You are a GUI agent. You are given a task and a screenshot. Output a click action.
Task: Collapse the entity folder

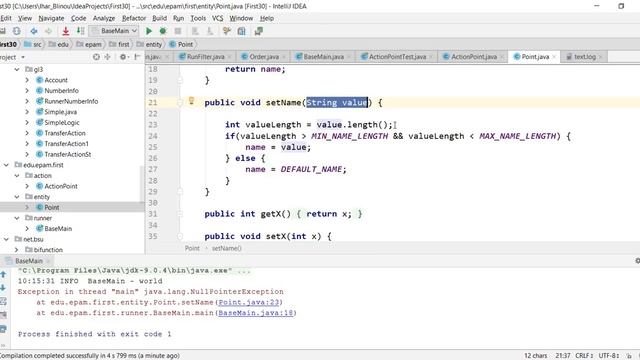(x=17, y=197)
